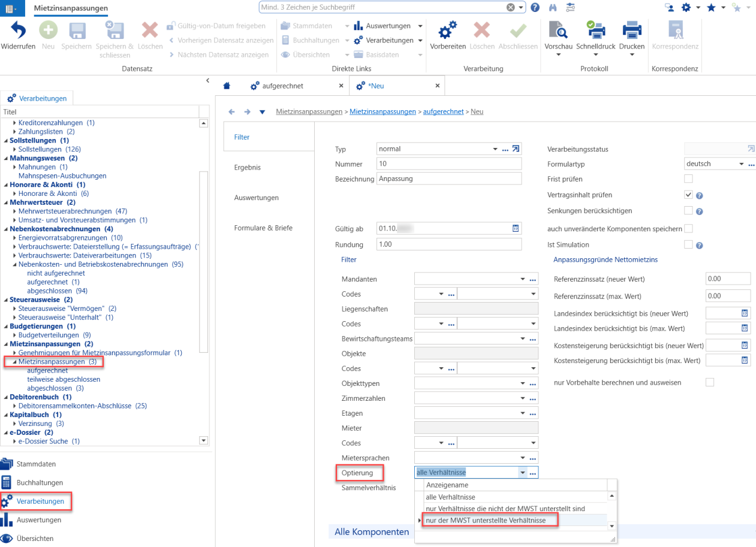The height and width of the screenshot is (547, 756).
Task: Click the aufgerechnet breadcrumb link
Action: pos(443,111)
